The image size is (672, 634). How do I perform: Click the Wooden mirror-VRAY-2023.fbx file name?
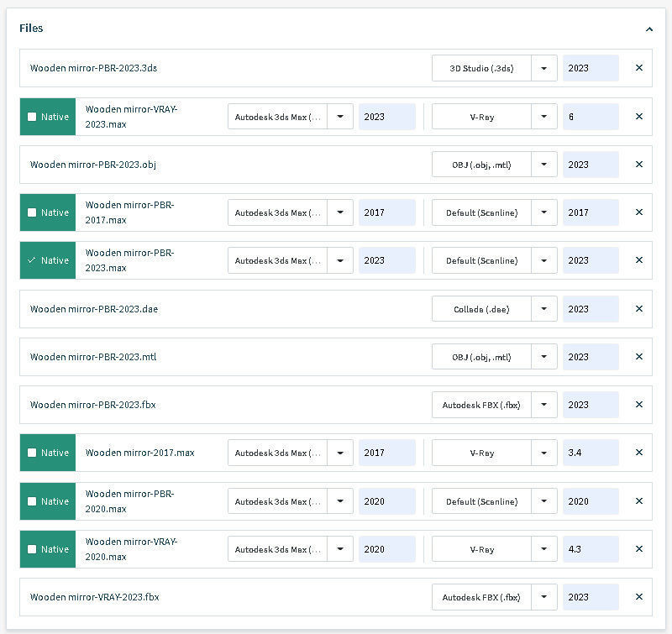coord(95,597)
